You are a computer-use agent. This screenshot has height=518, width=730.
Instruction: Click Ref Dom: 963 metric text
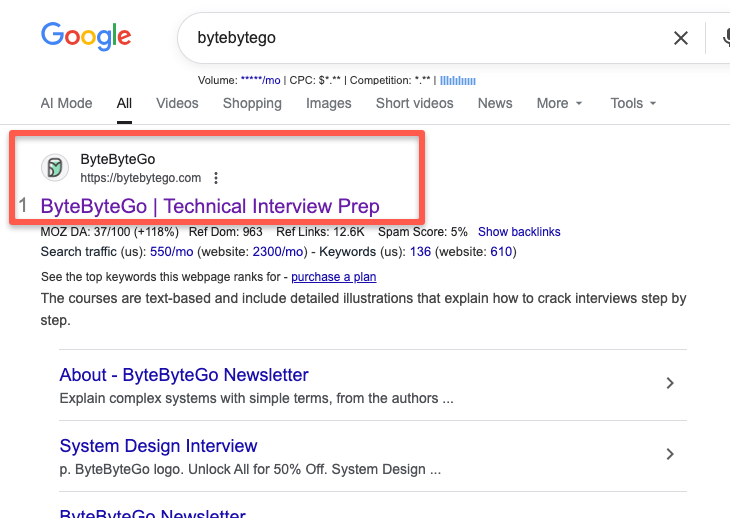(x=225, y=232)
